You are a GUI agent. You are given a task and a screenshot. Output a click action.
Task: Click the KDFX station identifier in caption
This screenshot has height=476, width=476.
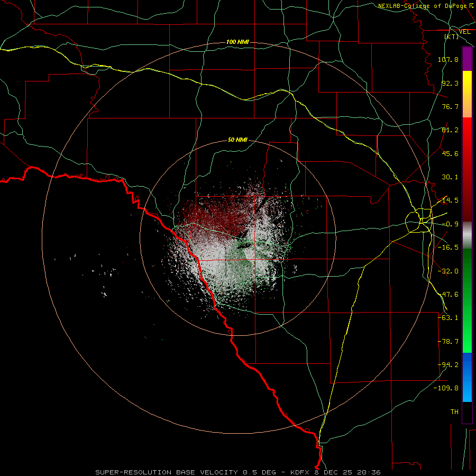pyautogui.click(x=300, y=472)
